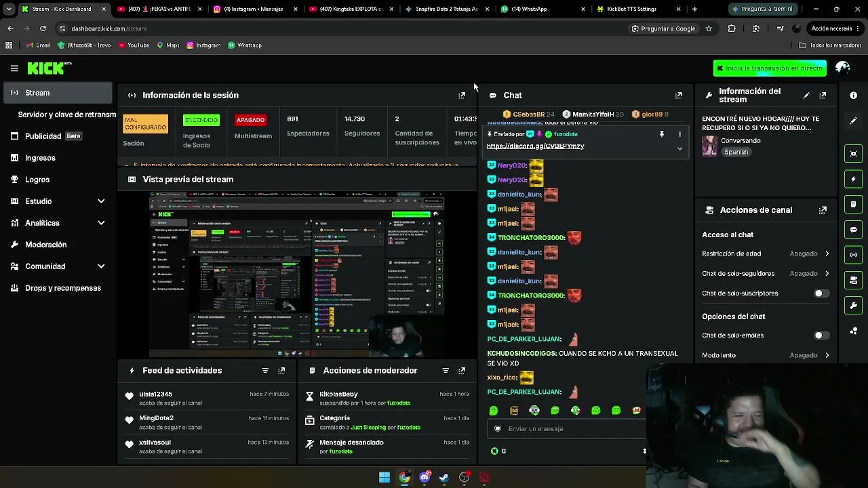The width and height of the screenshot is (868, 488).
Task: Reload the dashboard page
Action: (43, 28)
